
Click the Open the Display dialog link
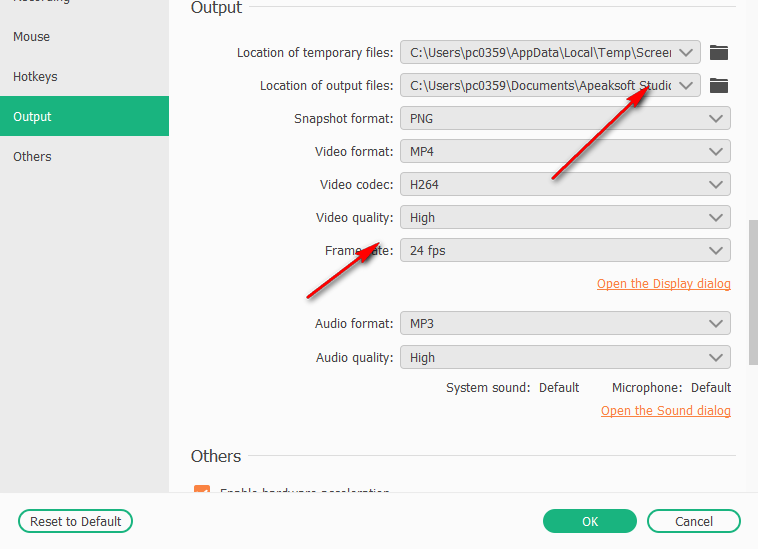(663, 284)
